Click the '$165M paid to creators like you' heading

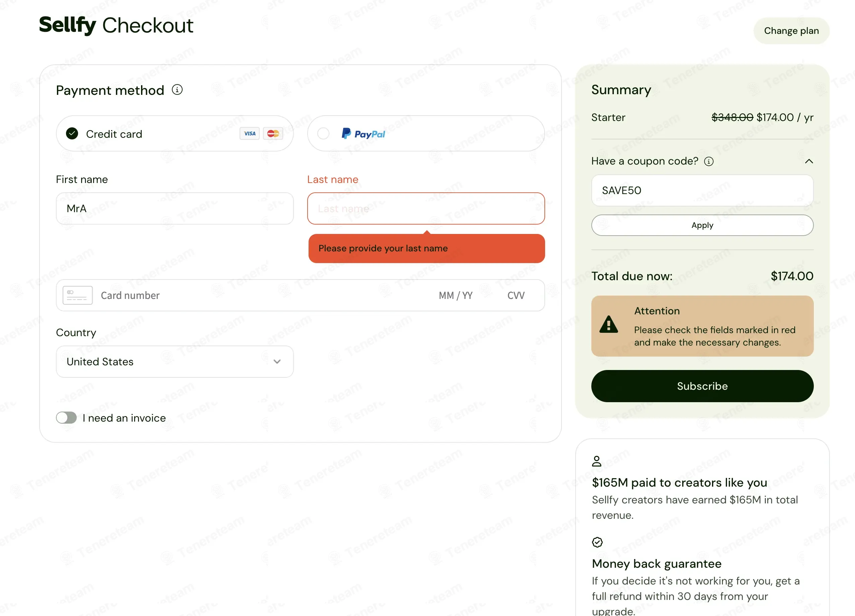(x=679, y=483)
